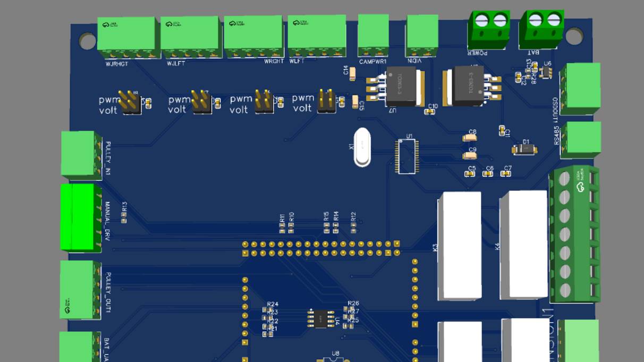Click capacitor C6
Screen dimensions: 644x362
click(488, 174)
